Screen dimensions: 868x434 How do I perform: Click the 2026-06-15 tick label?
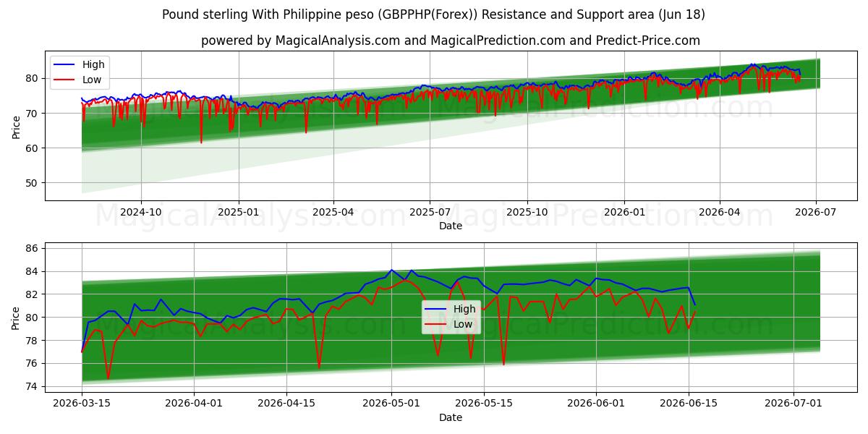[x=688, y=404]
